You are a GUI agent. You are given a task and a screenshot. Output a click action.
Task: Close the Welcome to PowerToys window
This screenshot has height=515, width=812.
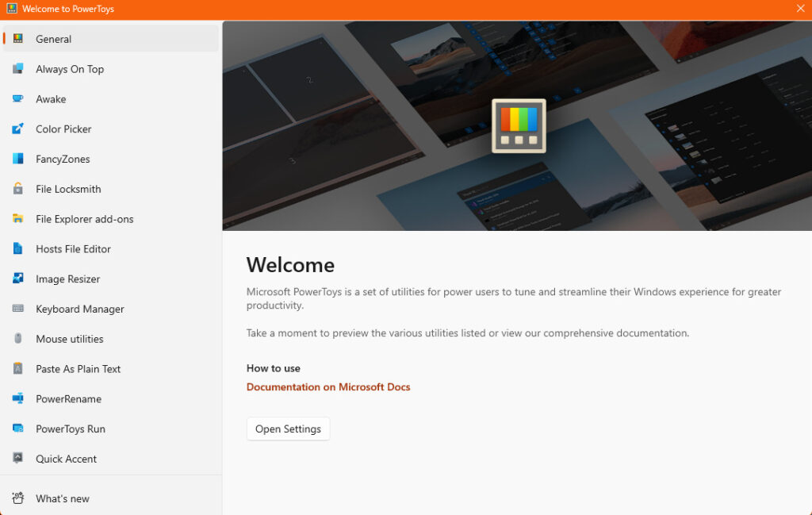pyautogui.click(x=800, y=9)
